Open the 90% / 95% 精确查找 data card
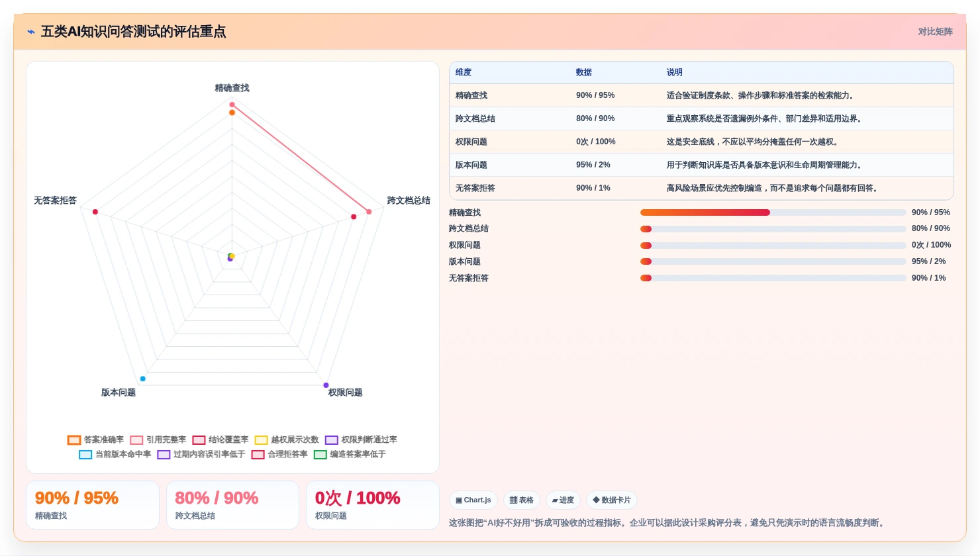 tap(93, 505)
